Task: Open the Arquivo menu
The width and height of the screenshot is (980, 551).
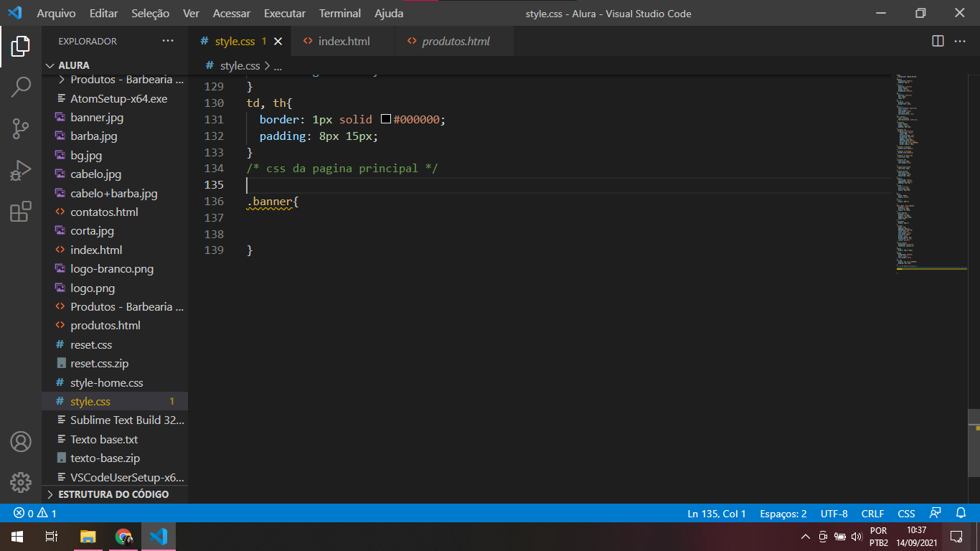Action: pos(56,13)
